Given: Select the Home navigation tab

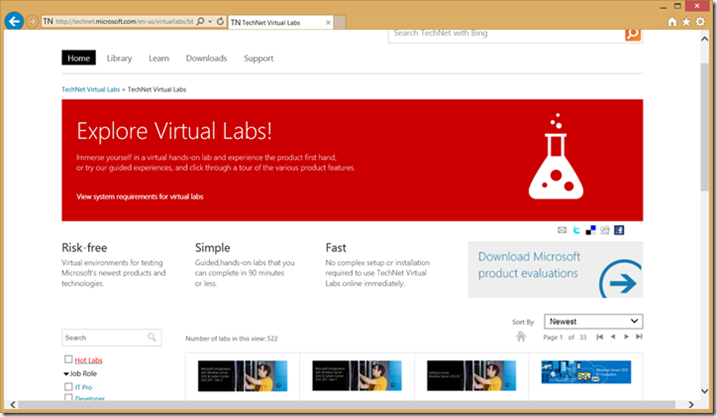Looking at the screenshot, I should tap(79, 58).
